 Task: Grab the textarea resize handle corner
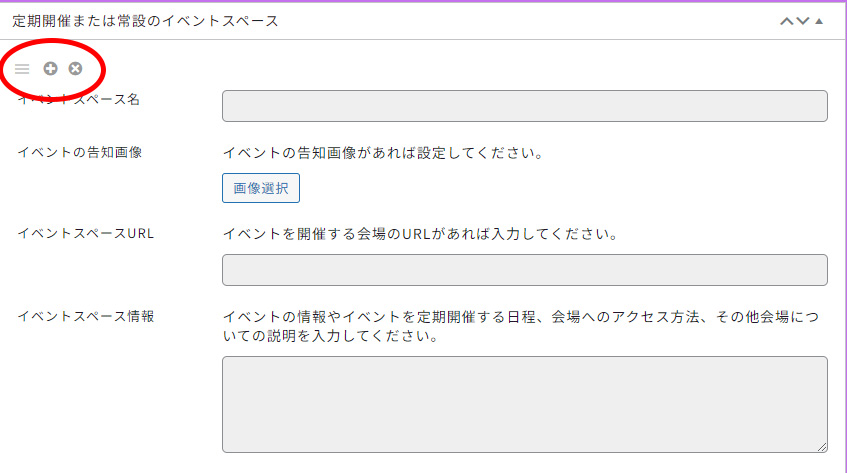click(x=822, y=447)
